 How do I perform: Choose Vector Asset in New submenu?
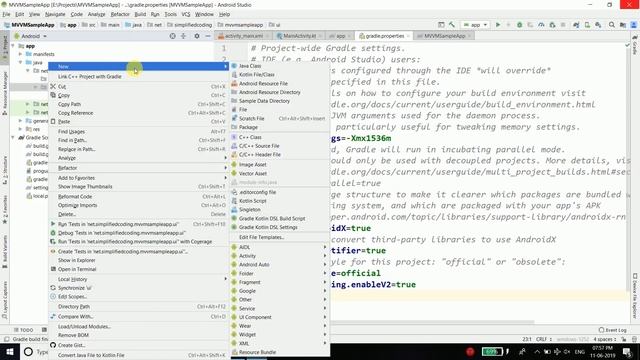coord(280,173)
